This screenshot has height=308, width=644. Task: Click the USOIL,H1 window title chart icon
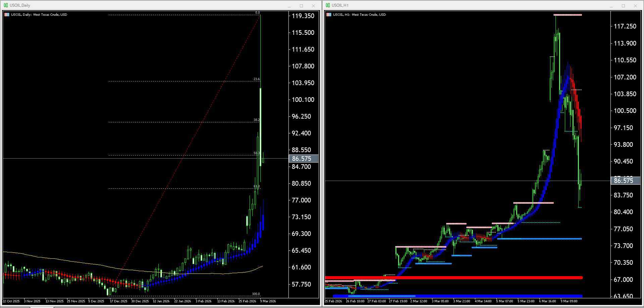328,5
